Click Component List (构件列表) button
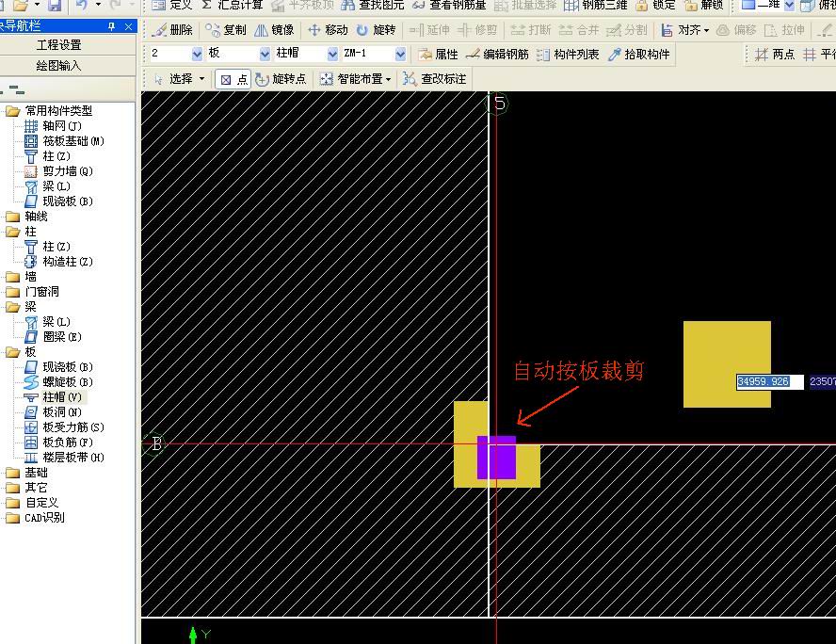Screen dimensions: 836x644 pyautogui.click(x=568, y=55)
